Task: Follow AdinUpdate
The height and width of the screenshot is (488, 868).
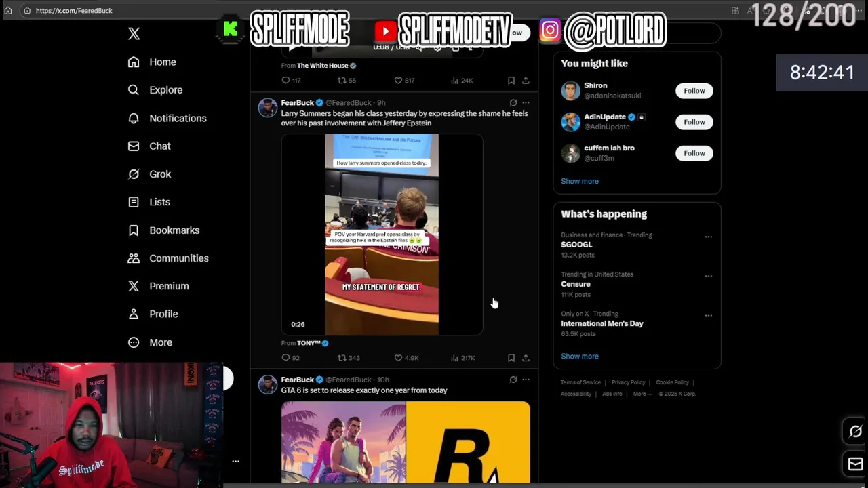Action: coord(694,122)
